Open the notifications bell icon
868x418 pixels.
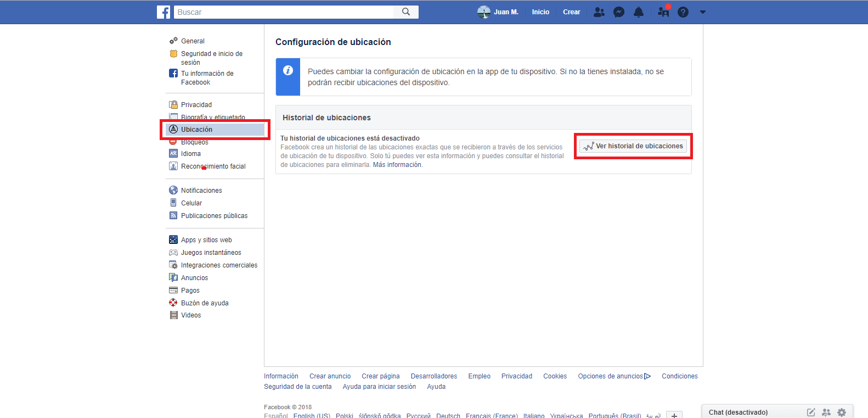pos(639,12)
